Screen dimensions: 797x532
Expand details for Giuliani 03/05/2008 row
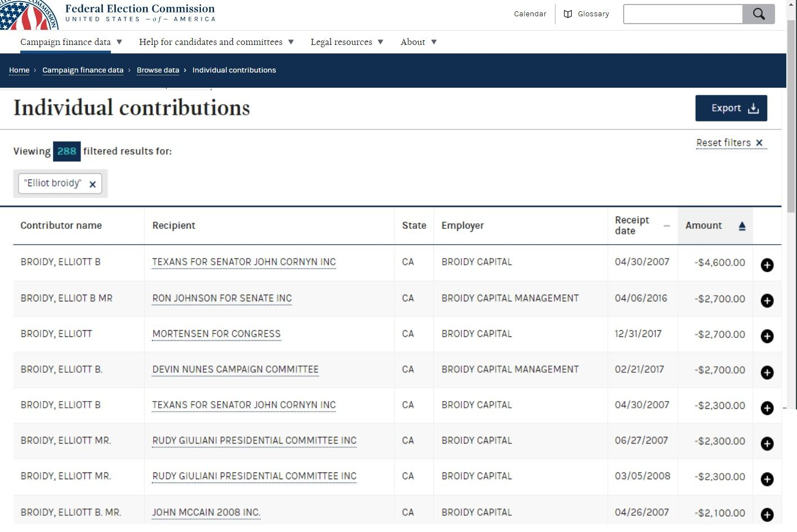click(767, 479)
